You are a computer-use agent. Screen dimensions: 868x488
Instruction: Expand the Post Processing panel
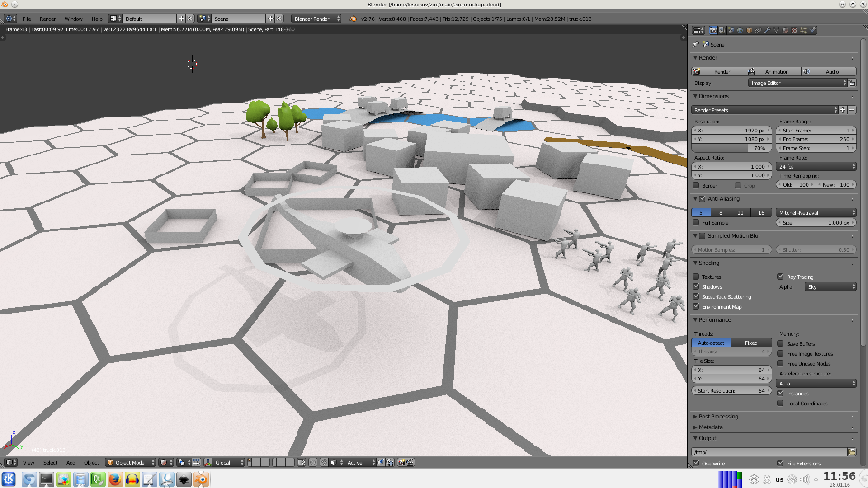[x=718, y=416]
